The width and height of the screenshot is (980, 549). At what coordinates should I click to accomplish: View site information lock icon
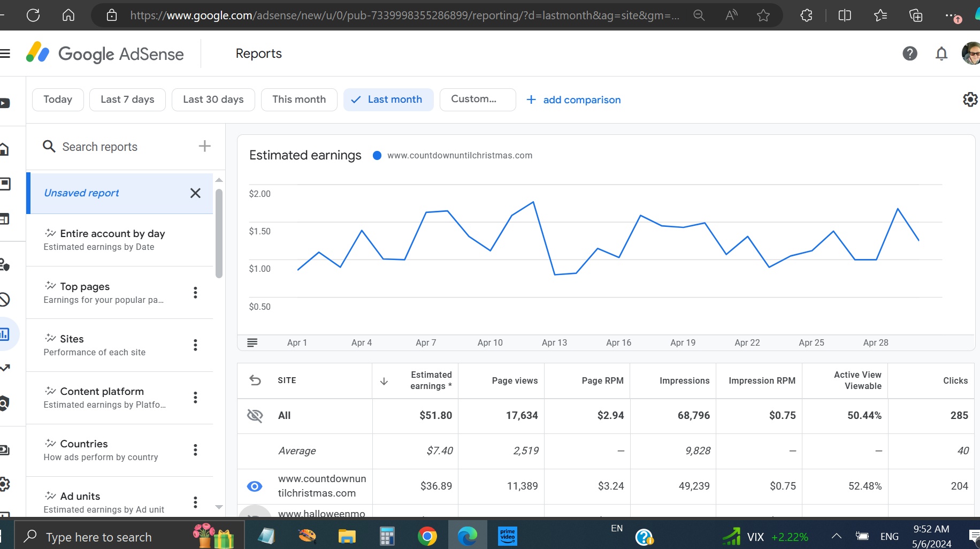(112, 15)
